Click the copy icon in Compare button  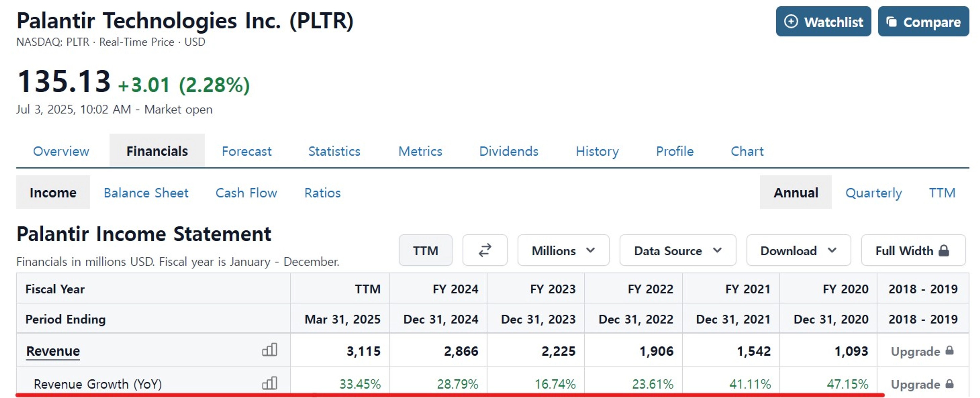tap(891, 22)
